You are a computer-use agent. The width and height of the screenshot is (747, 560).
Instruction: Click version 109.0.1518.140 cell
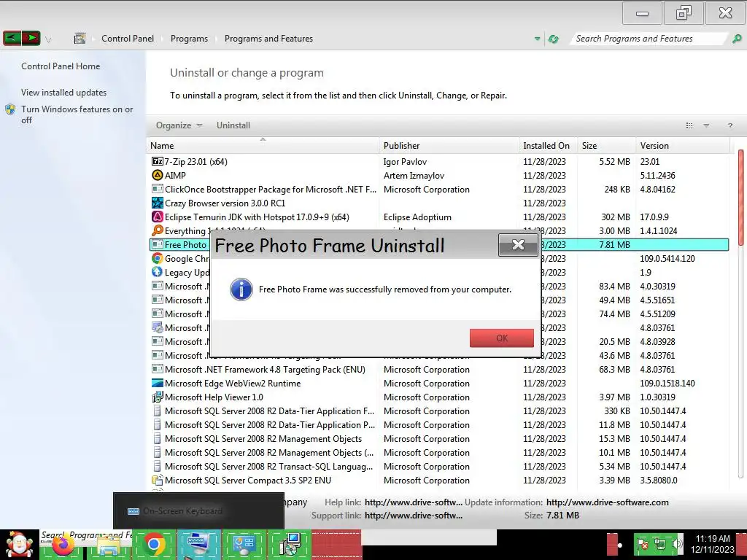coord(667,384)
